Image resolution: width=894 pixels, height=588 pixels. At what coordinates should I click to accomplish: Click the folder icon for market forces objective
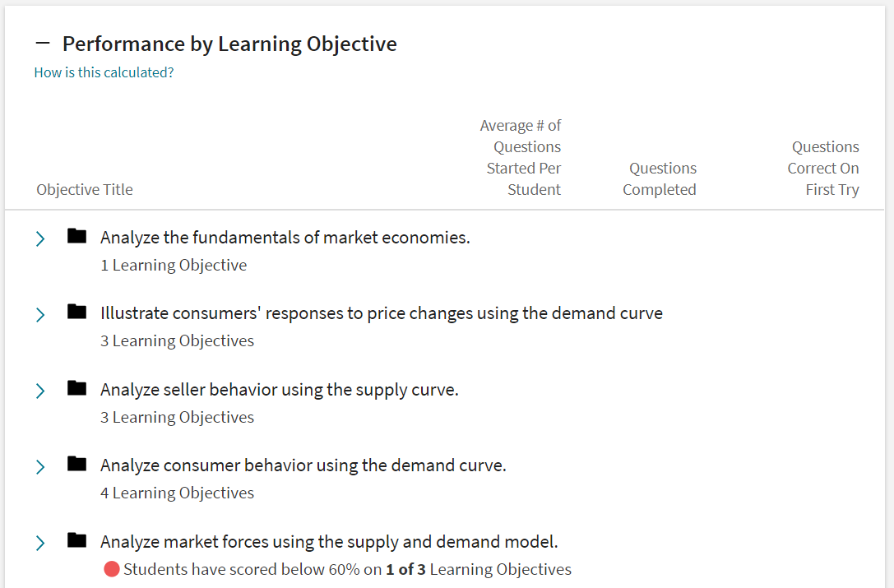[76, 540]
